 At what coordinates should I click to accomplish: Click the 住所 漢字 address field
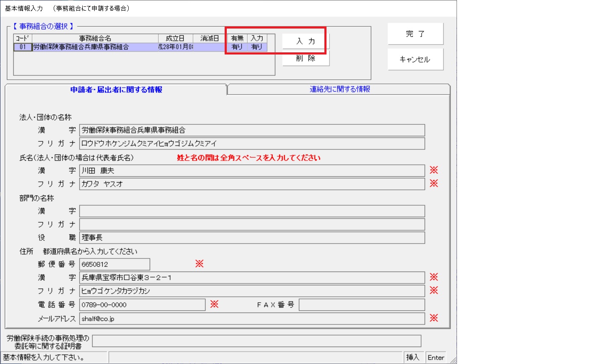tap(251, 278)
